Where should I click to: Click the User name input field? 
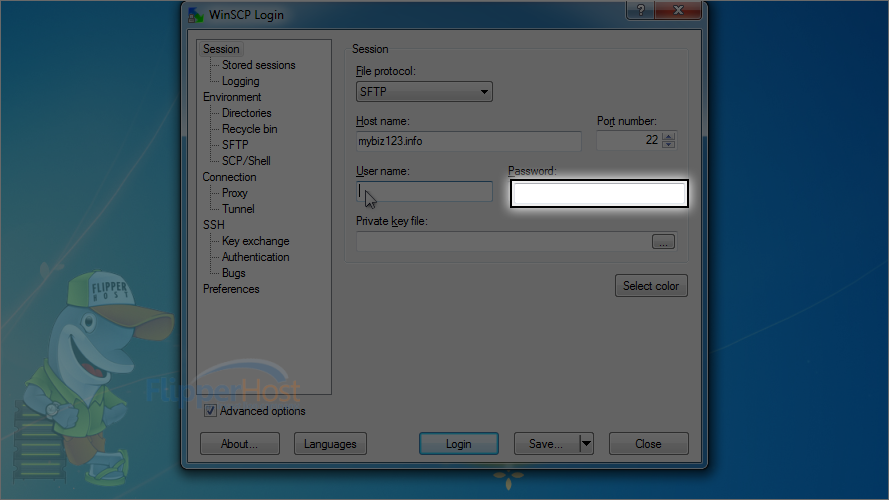[x=424, y=192]
